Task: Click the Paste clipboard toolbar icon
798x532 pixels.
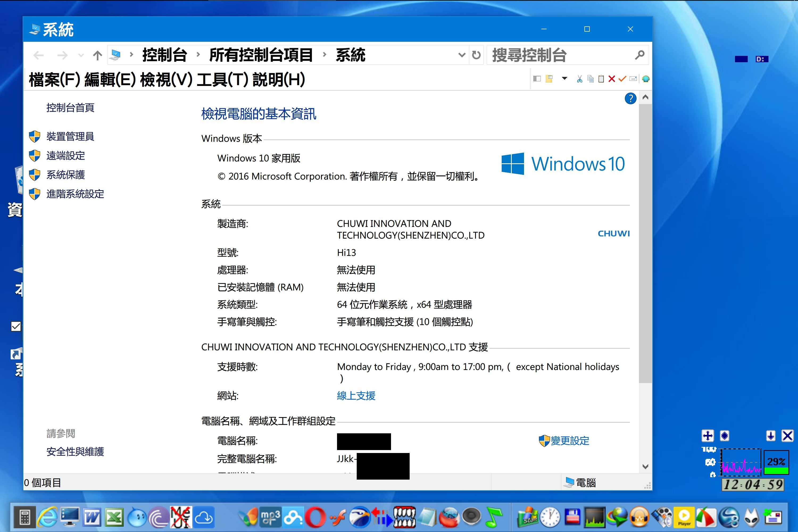Action: tap(601, 79)
